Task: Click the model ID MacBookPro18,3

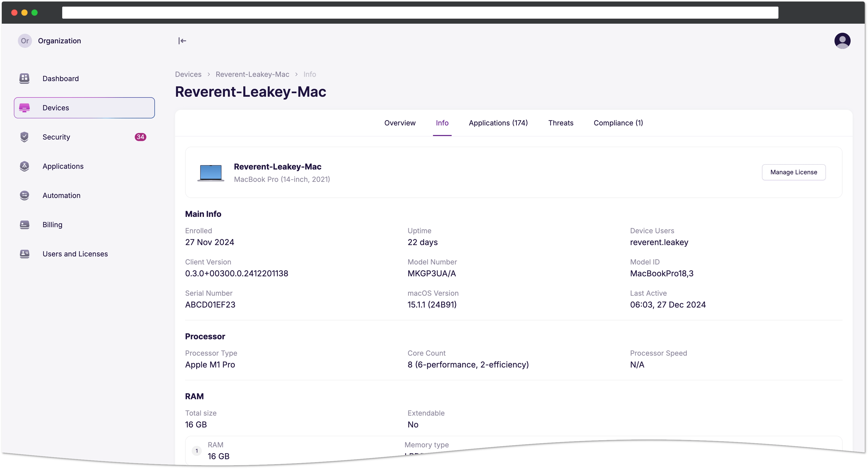Action: (662, 273)
